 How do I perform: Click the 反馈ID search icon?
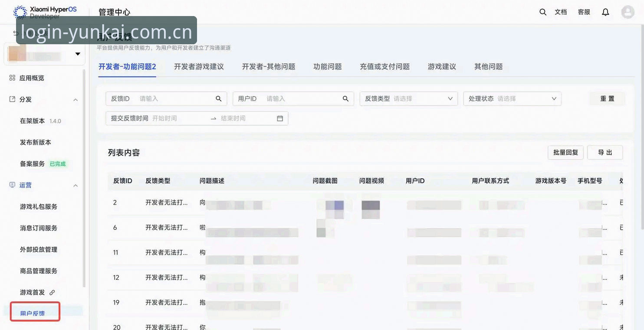(219, 99)
